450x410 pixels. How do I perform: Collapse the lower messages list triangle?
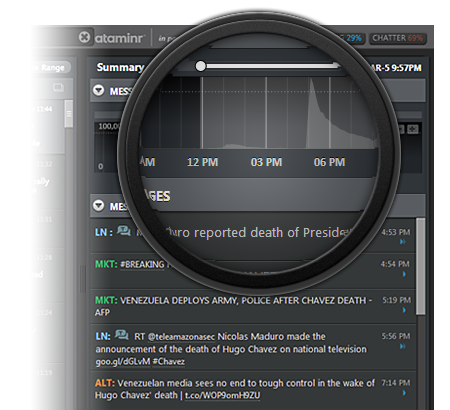98,205
